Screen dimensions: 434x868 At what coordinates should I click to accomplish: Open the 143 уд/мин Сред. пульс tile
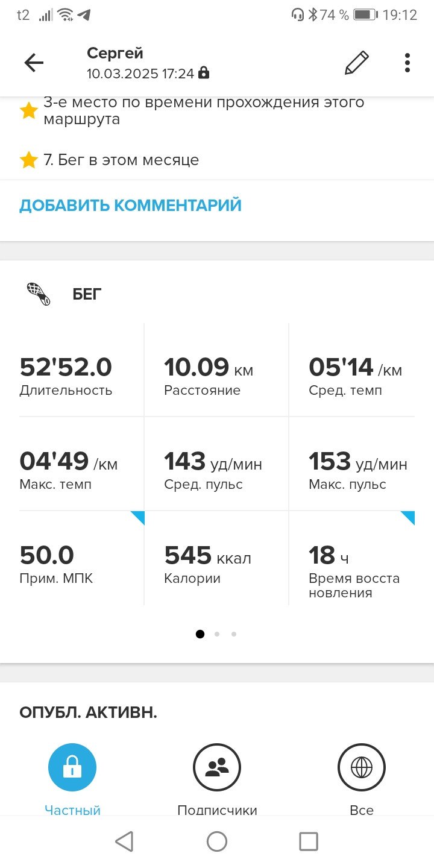tap(216, 464)
